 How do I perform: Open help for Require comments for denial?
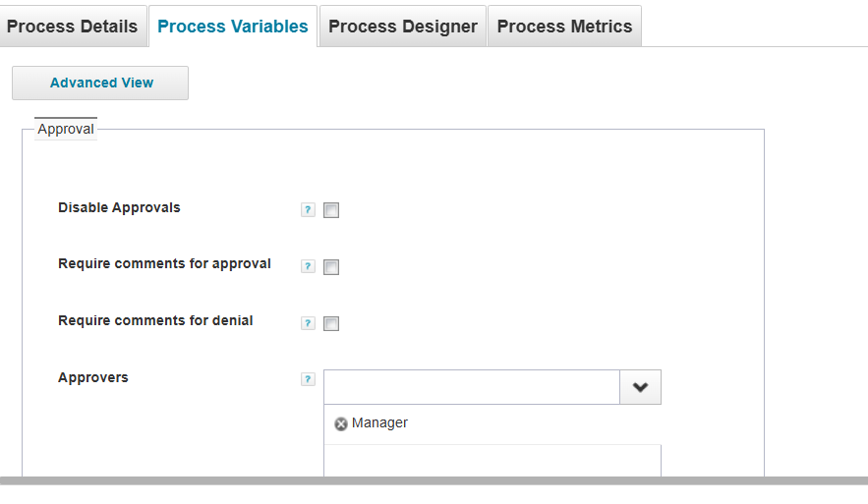point(308,323)
